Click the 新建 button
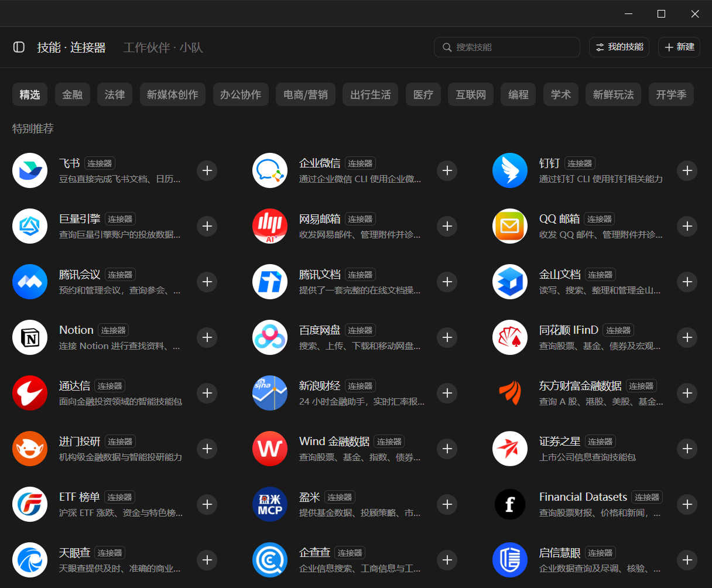 (x=679, y=47)
